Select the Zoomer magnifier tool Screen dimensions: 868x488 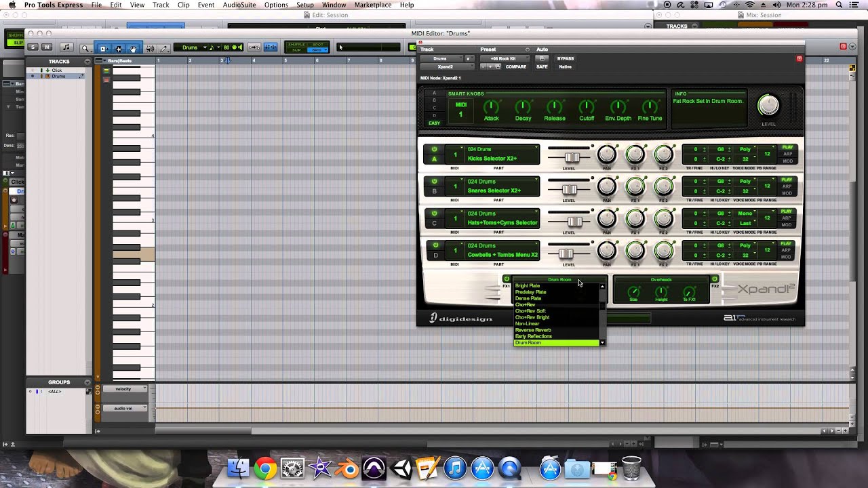pyautogui.click(x=85, y=48)
